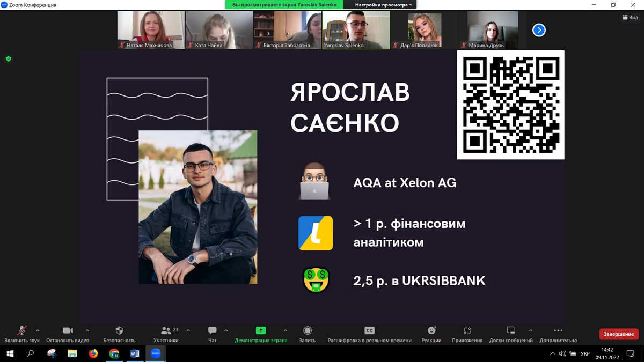Expand video options arrow beside camera
This screenshot has height=362, width=644.
87,330
